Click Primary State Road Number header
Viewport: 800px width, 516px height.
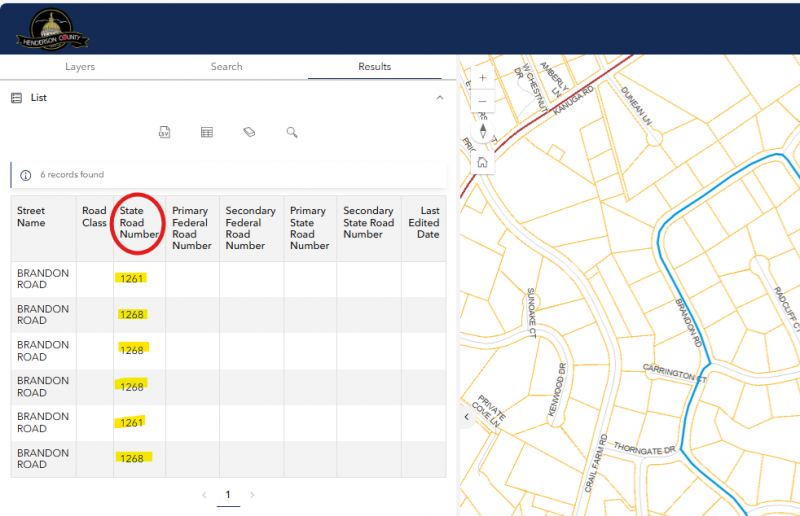click(x=309, y=228)
